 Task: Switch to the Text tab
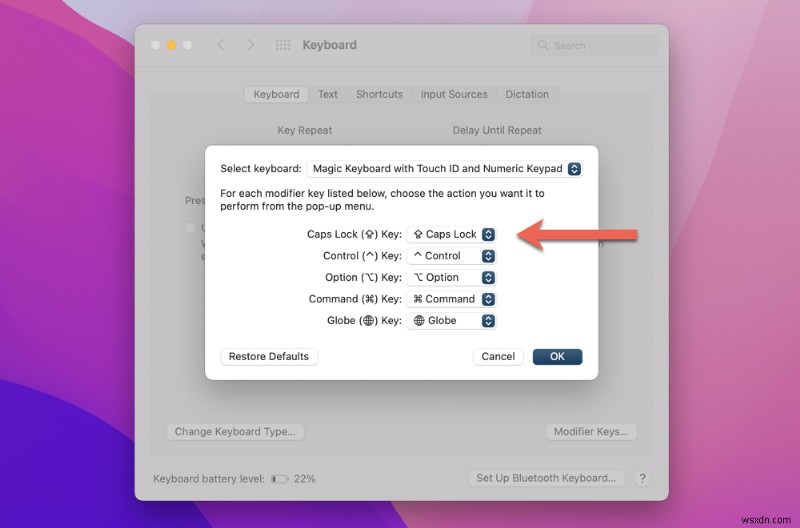[328, 94]
